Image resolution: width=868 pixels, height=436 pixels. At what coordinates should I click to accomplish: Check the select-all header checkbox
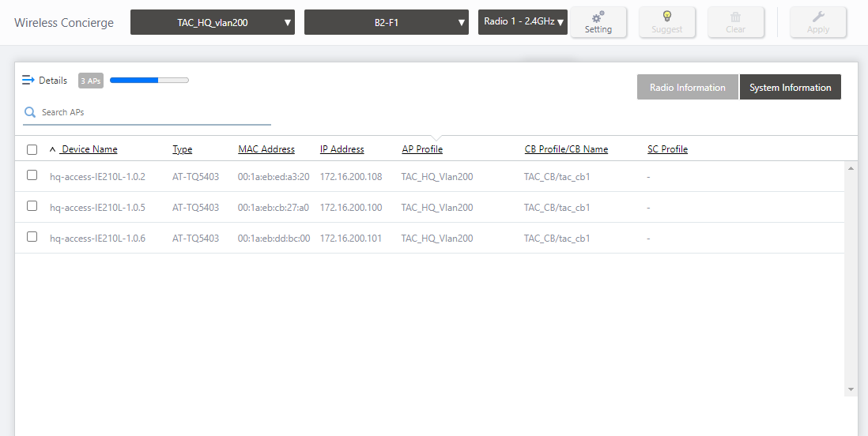tap(32, 149)
